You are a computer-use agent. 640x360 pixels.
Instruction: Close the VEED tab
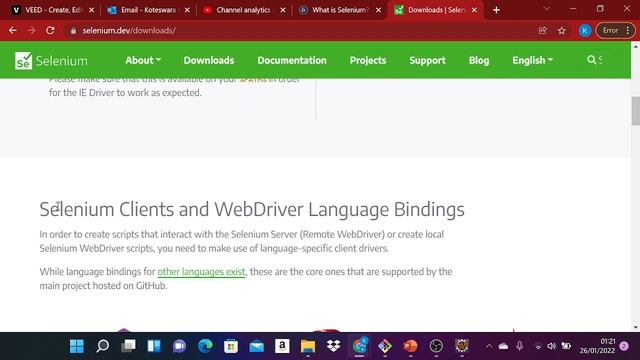click(91, 10)
